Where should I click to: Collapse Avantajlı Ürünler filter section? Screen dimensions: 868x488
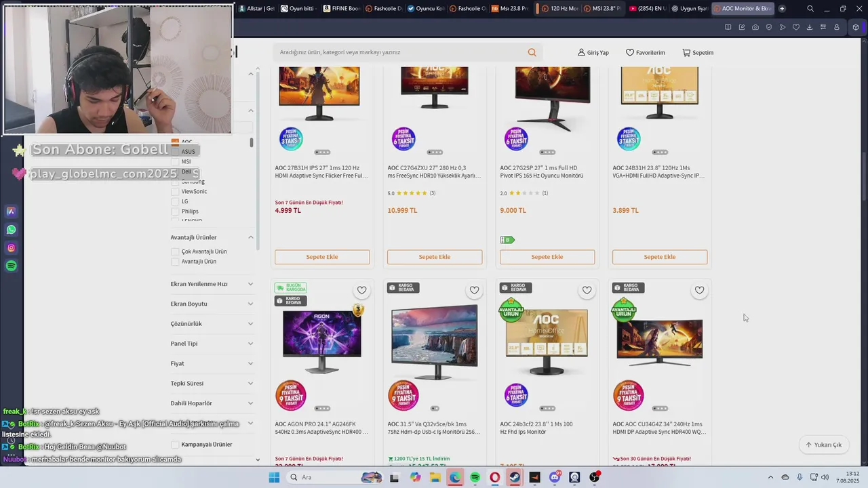[250, 237]
